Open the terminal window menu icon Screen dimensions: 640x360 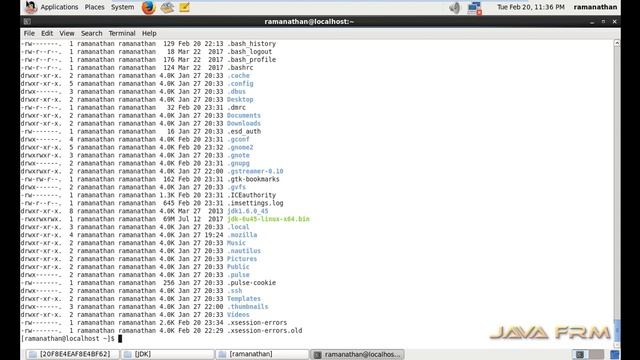[27, 22]
